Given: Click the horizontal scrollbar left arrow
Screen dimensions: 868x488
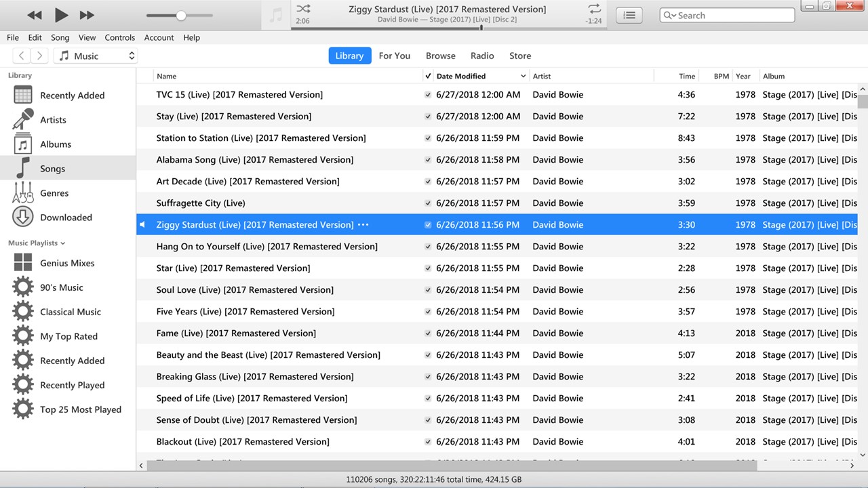Looking at the screenshot, I should 141,465.
